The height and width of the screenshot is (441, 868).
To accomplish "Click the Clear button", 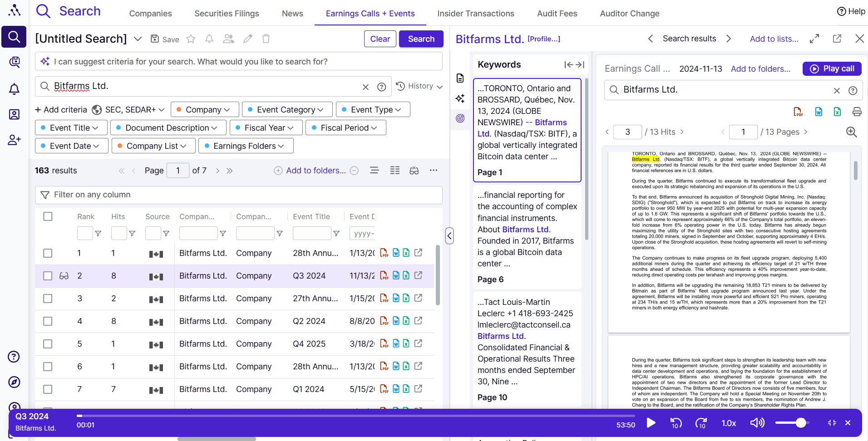I will click(380, 39).
